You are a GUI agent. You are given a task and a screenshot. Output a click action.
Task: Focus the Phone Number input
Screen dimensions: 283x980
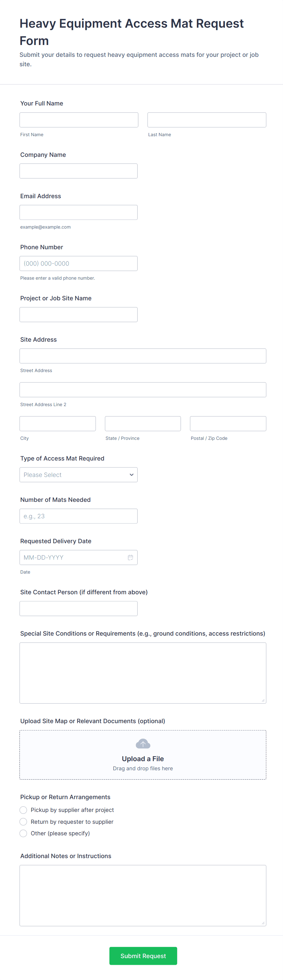[79, 263]
